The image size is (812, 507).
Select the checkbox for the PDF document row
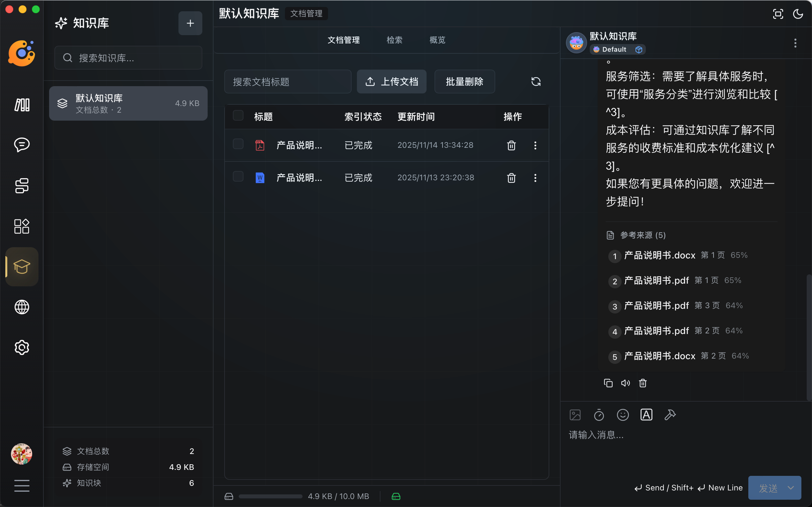[238, 144]
